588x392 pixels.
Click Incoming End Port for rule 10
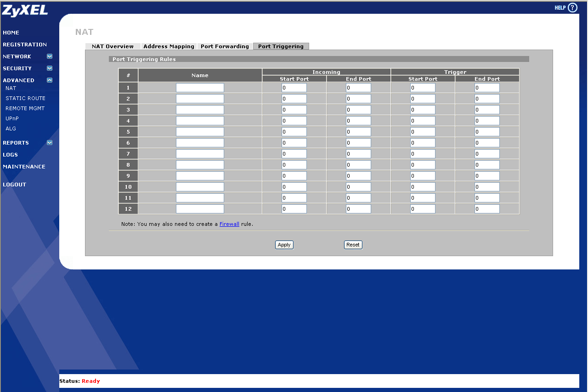click(x=358, y=187)
